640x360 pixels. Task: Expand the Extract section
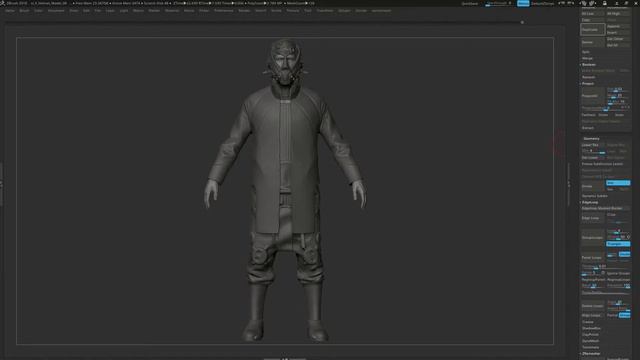click(588, 128)
